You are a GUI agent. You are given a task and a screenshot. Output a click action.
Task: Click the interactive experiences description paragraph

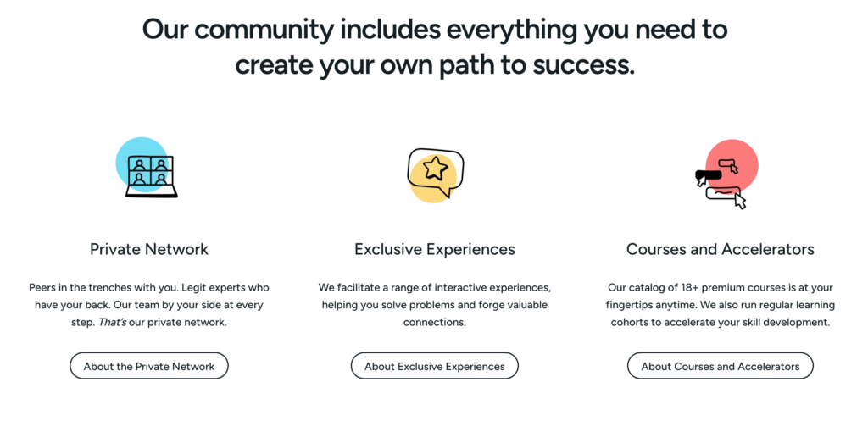(x=435, y=305)
